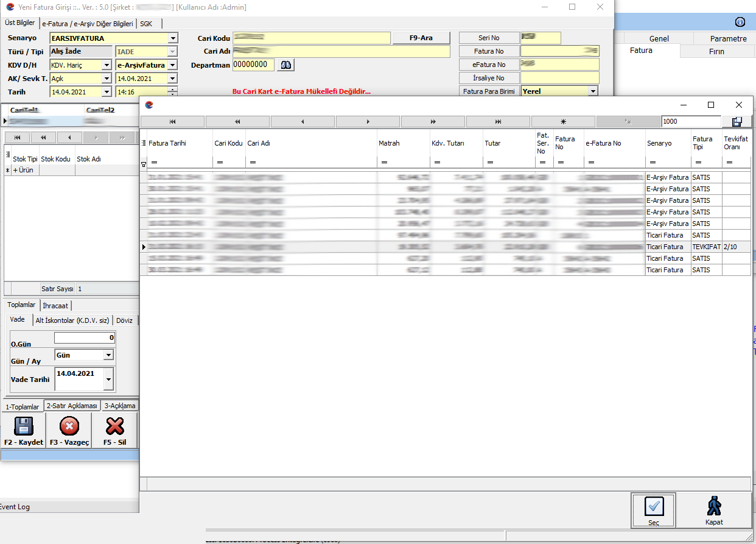The image size is (756, 544).
Task: Click the F3 - Vazgeç cancel icon
Action: pyautogui.click(x=69, y=426)
